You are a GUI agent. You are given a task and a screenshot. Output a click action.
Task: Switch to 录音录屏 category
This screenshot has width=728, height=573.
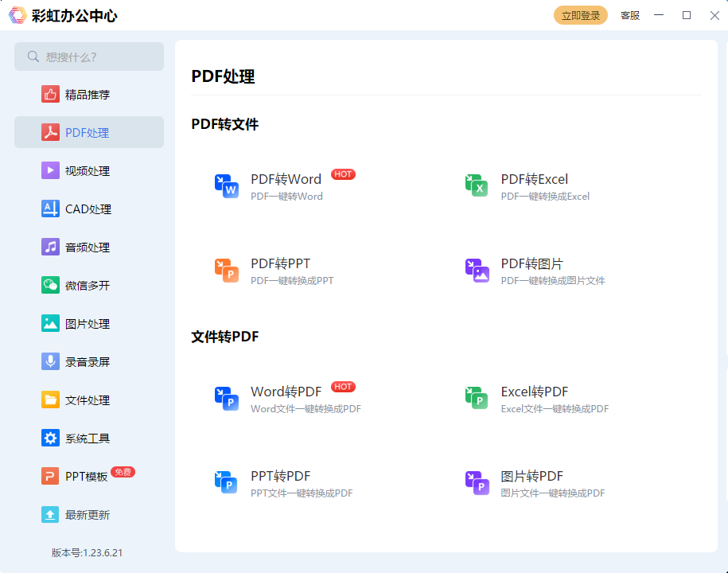tap(89, 361)
